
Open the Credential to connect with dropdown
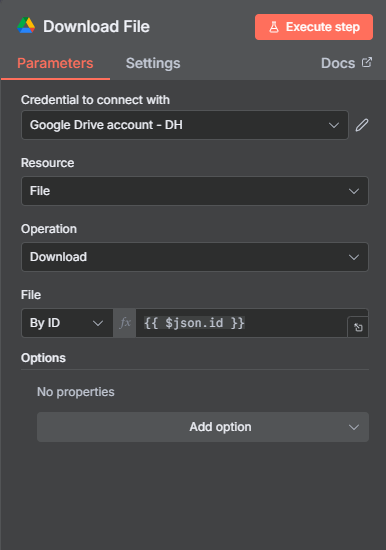(x=185, y=125)
